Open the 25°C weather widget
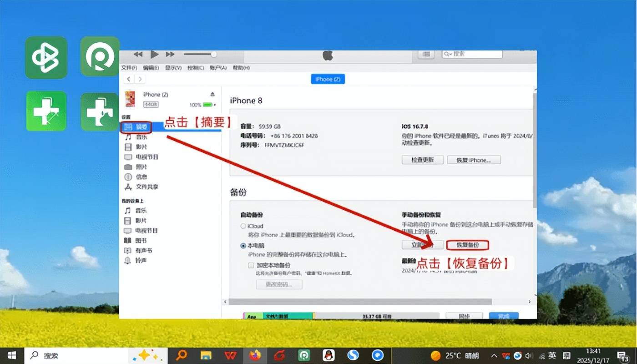This screenshot has width=637, height=364. [455, 356]
